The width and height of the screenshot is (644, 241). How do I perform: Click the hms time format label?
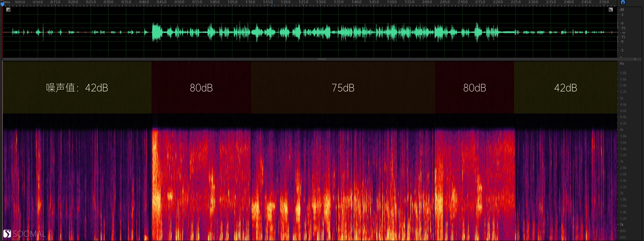(x=7, y=2)
